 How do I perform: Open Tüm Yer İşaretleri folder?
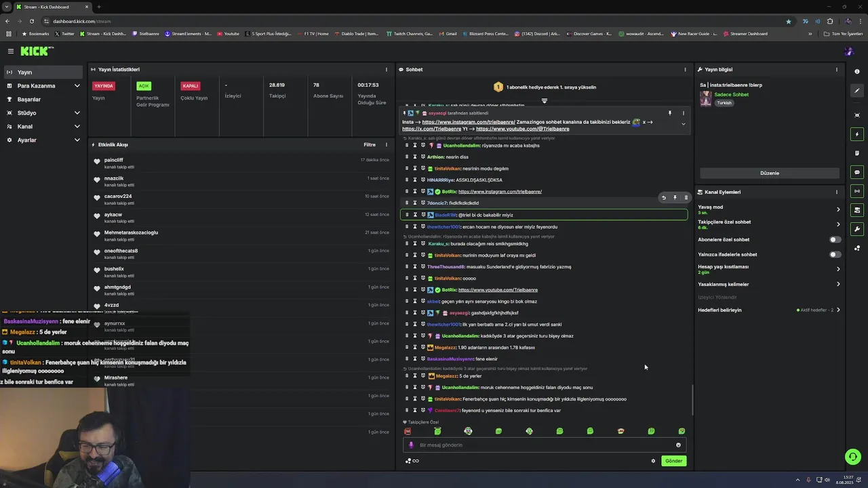point(843,34)
